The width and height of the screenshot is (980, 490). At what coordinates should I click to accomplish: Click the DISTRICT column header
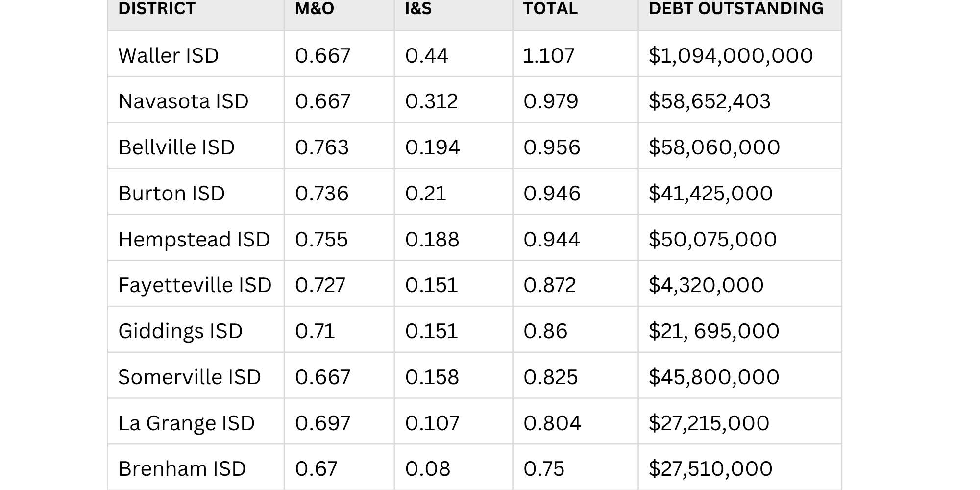point(157,9)
